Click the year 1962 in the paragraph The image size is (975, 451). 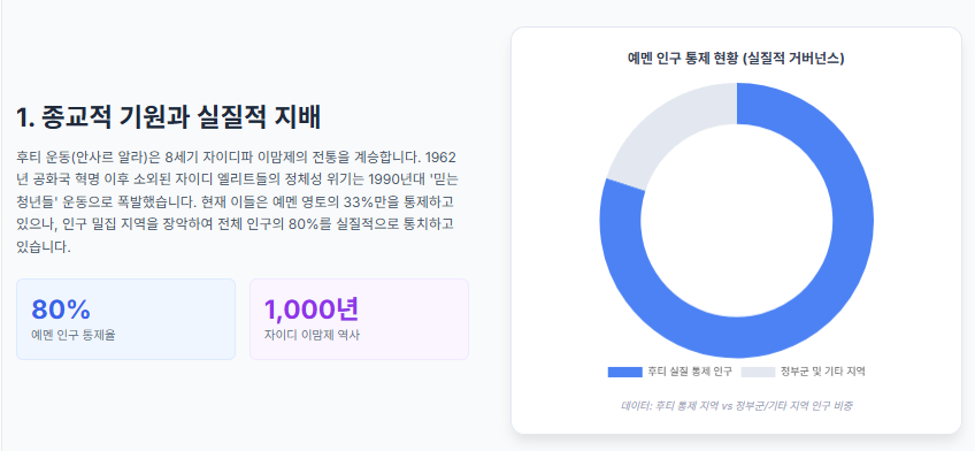click(440, 156)
